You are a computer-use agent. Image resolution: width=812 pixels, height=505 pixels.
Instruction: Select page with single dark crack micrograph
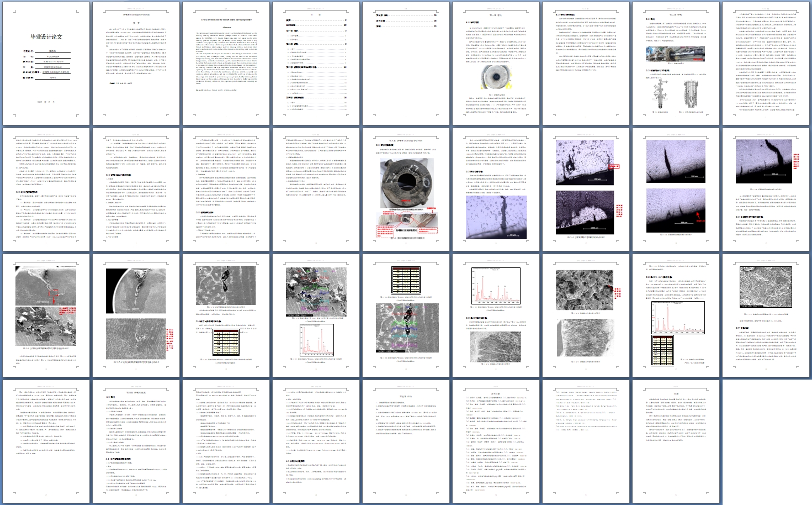click(766, 189)
